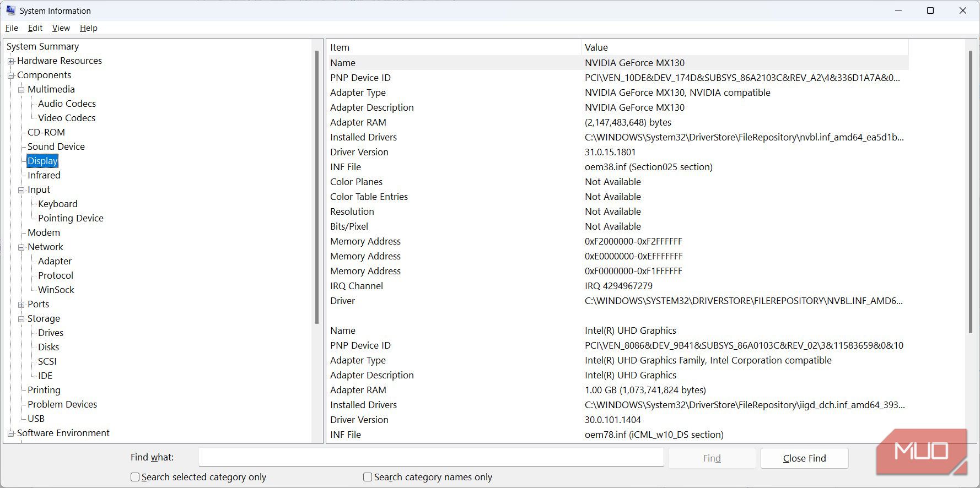Screen dimensions: 980x488
Task: Select the Modem category
Action: click(44, 232)
